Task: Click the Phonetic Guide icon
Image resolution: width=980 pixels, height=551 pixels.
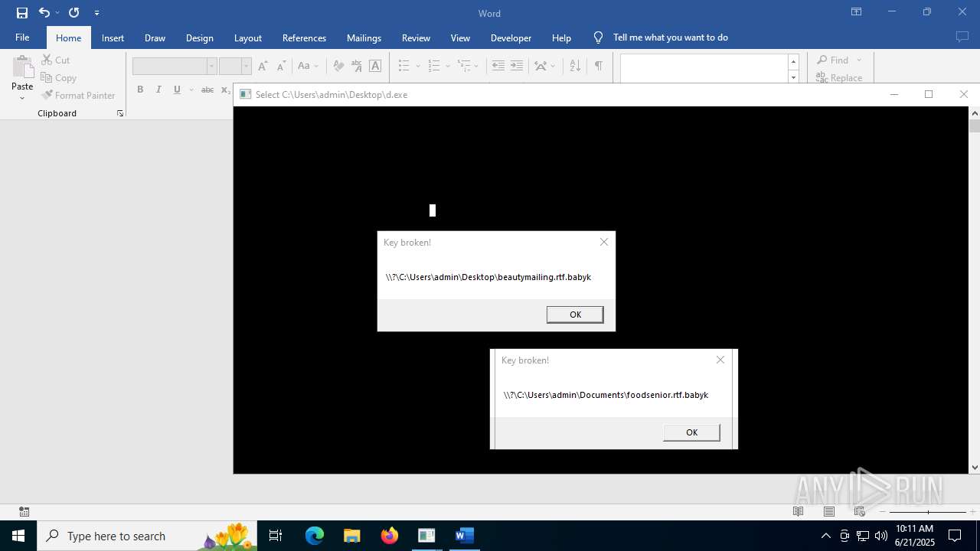Action: [x=357, y=66]
